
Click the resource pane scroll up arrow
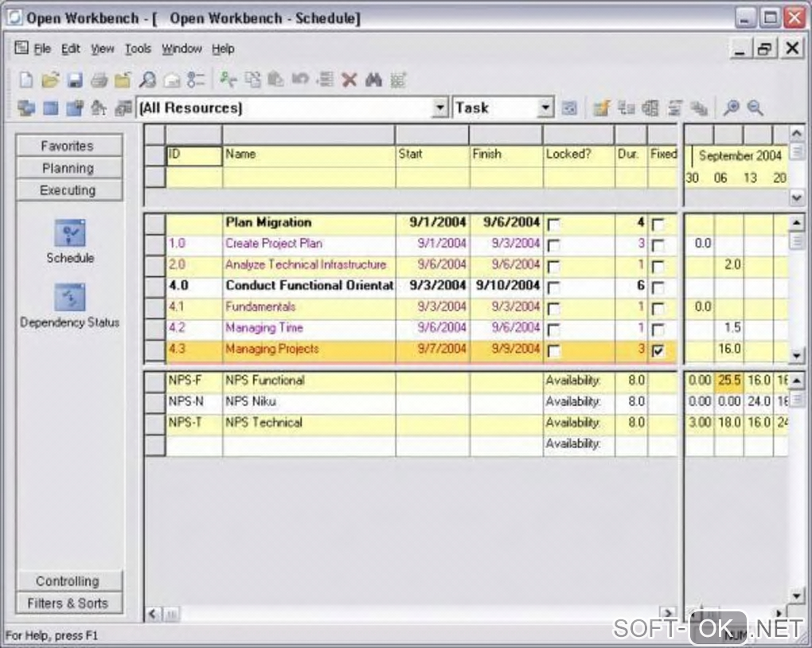(796, 381)
